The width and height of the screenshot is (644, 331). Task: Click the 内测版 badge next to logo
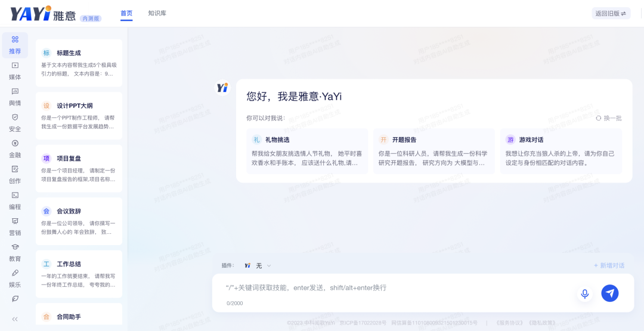coord(91,18)
